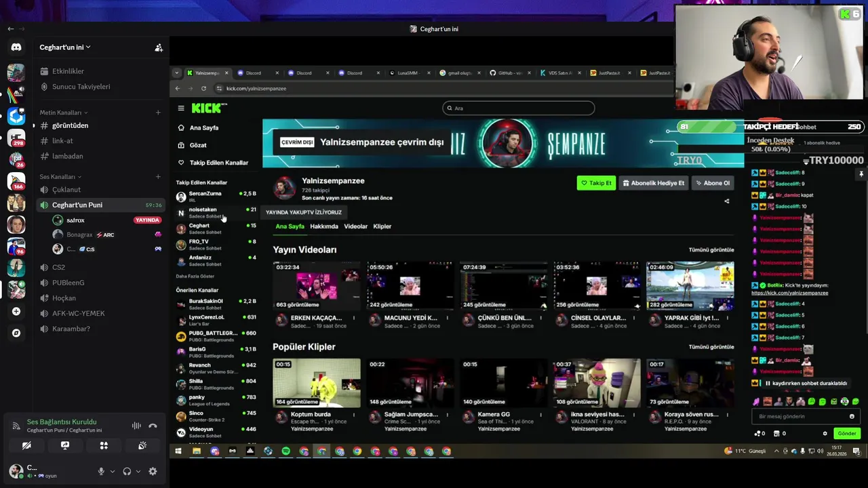Viewport: 868px width, 488px height.
Task: Switch to the Videolar tab
Action: [x=355, y=226]
